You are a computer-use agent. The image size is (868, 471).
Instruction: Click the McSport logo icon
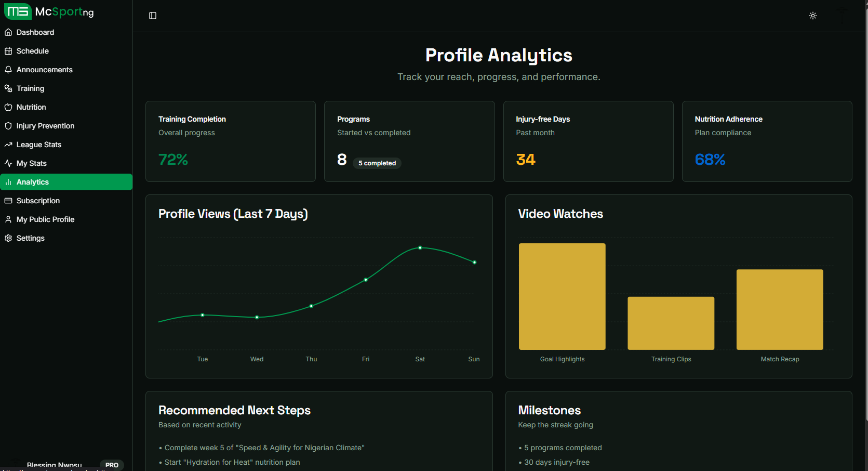(18, 11)
